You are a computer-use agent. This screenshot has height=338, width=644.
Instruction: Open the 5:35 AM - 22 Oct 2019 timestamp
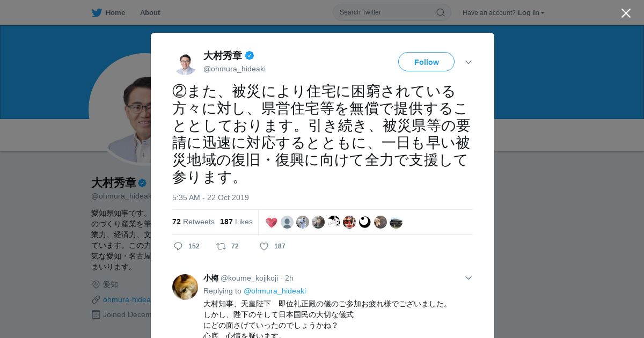210,197
